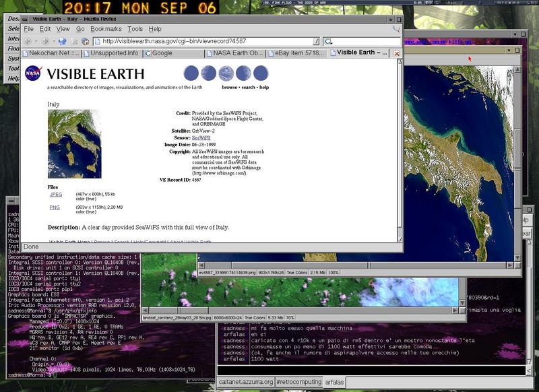The width and height of the screenshot is (539, 392).
Task: Click the middle globe icon in the header
Action: [x=226, y=73]
